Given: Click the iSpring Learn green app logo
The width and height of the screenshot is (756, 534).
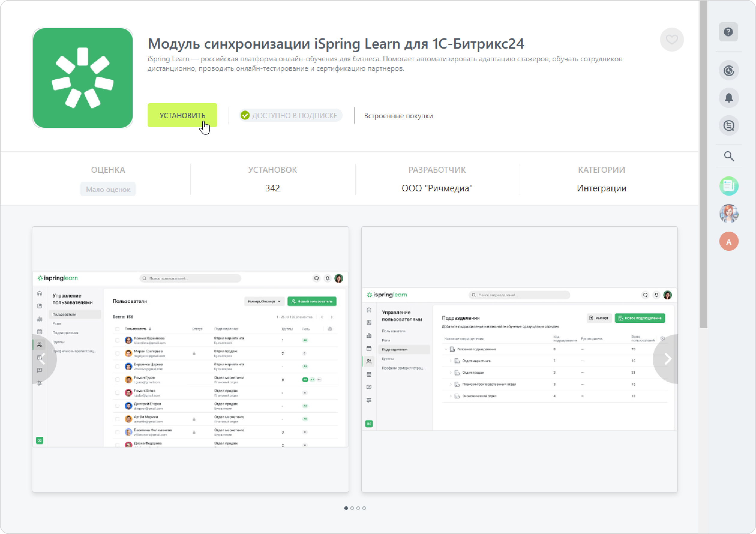Looking at the screenshot, I should (82, 78).
